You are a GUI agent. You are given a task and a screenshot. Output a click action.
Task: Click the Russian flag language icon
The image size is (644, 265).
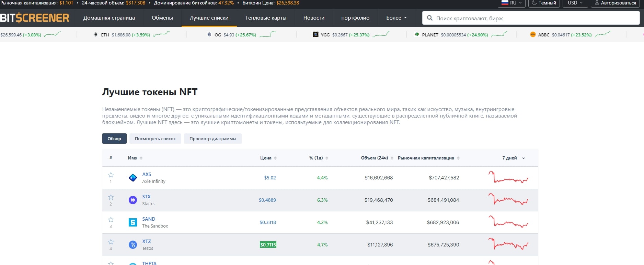click(505, 3)
